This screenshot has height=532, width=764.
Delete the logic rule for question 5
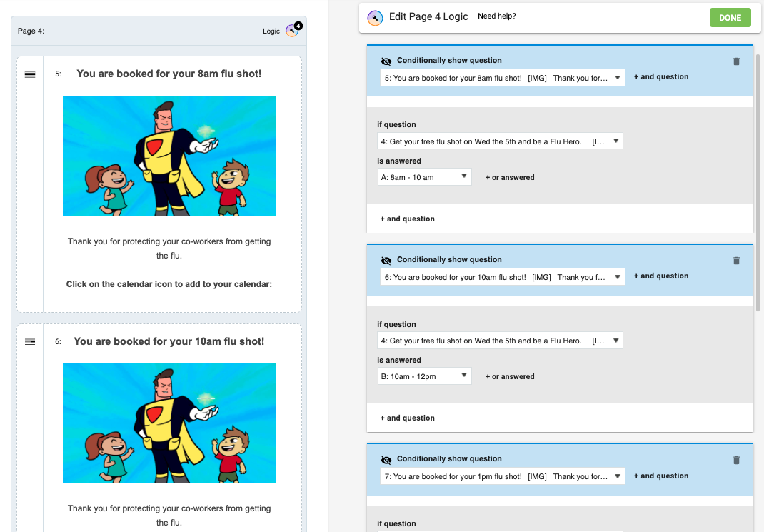tap(736, 61)
